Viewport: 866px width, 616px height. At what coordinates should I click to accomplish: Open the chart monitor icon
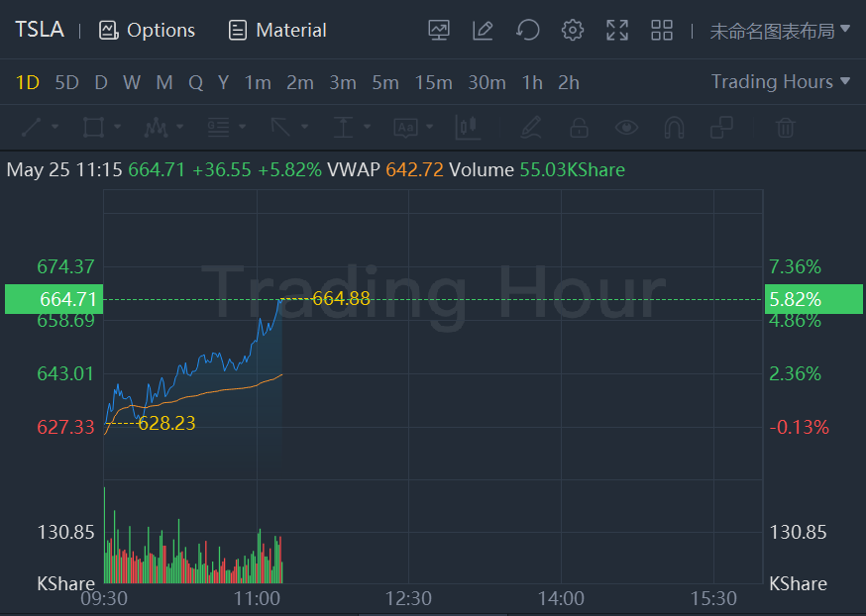tap(439, 31)
